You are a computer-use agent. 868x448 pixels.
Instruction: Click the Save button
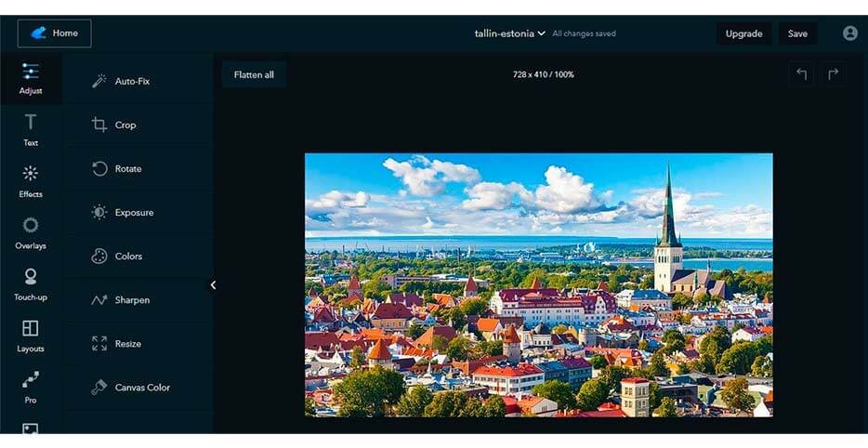tap(797, 33)
